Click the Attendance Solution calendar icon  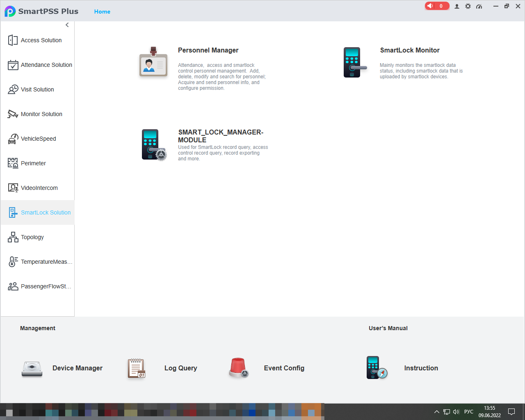(x=13, y=65)
